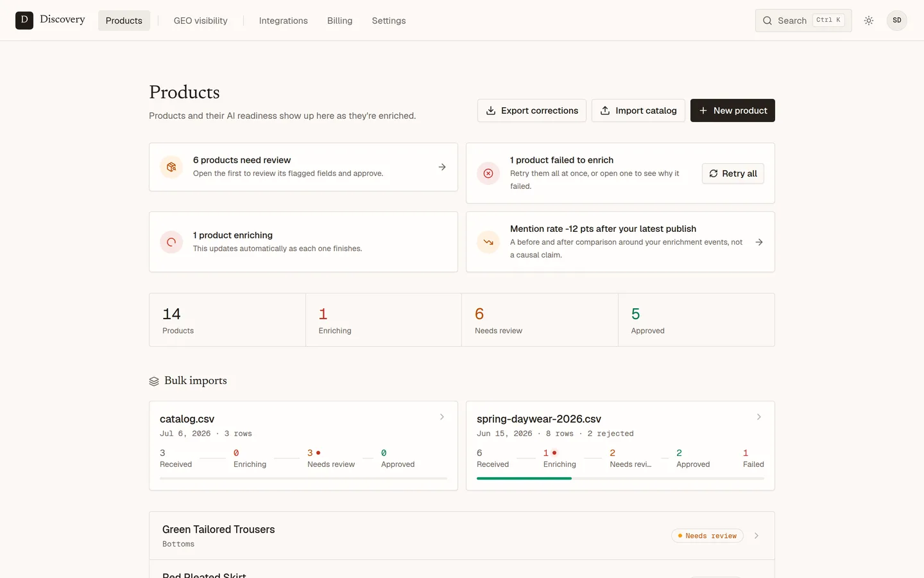Open Green Tailored Trousers product
Image resolution: width=924 pixels, height=578 pixels.
coord(462,536)
